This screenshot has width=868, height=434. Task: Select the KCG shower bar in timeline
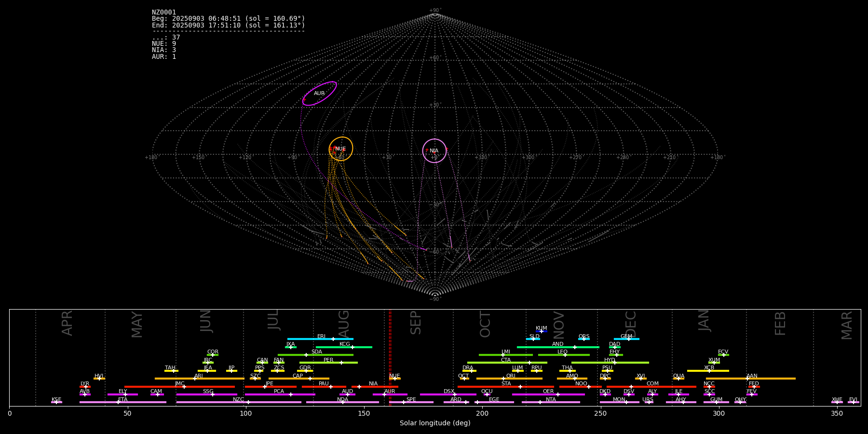pos(344,347)
